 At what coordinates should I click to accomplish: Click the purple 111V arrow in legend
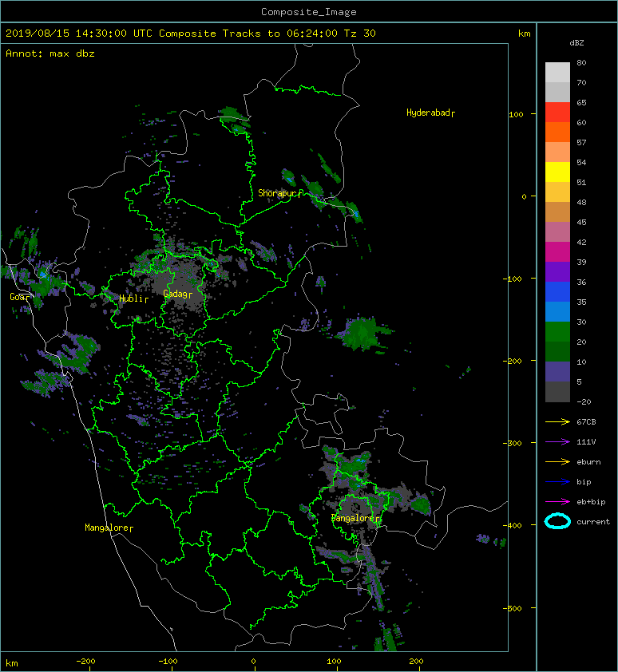[x=557, y=442]
